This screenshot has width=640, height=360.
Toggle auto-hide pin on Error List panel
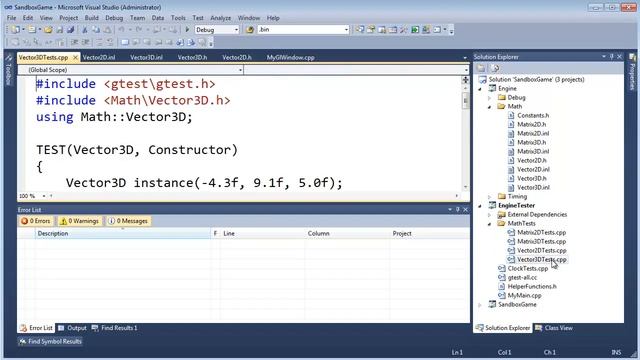(x=458, y=209)
